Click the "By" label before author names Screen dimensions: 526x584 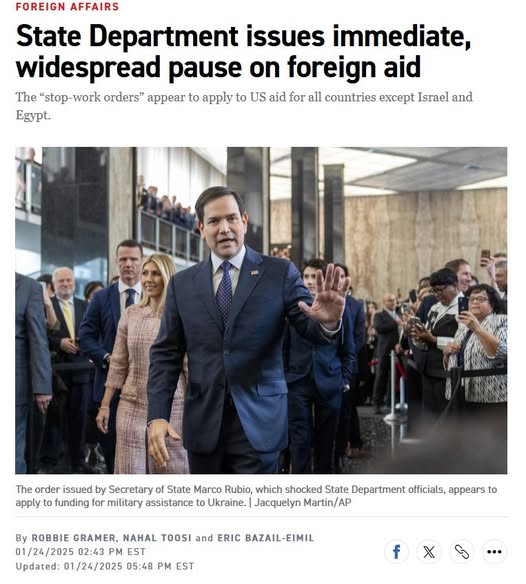click(x=21, y=538)
